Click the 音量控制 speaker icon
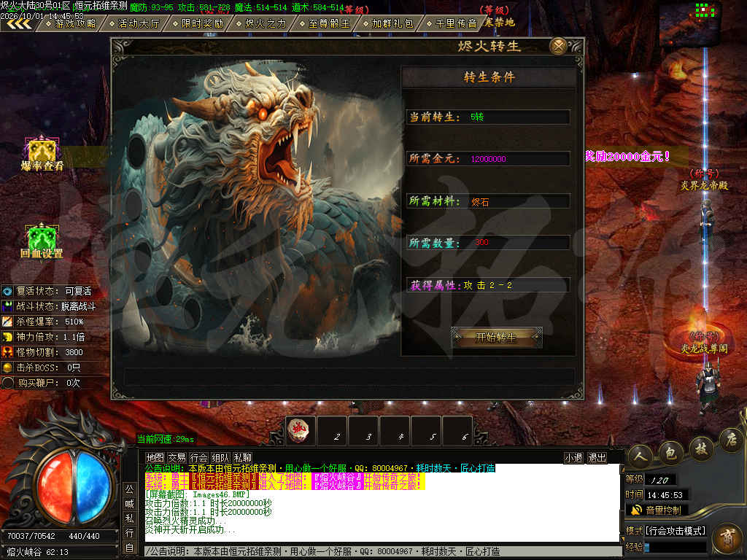 [636, 510]
